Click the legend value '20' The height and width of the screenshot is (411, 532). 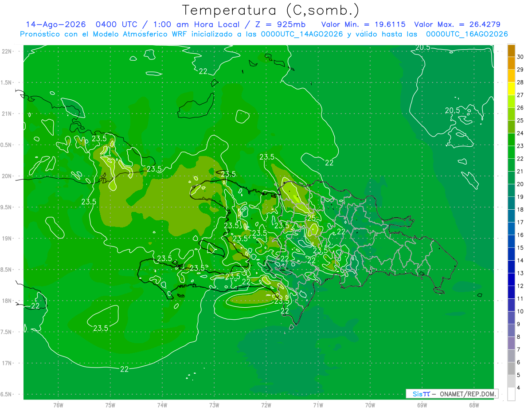click(x=521, y=184)
